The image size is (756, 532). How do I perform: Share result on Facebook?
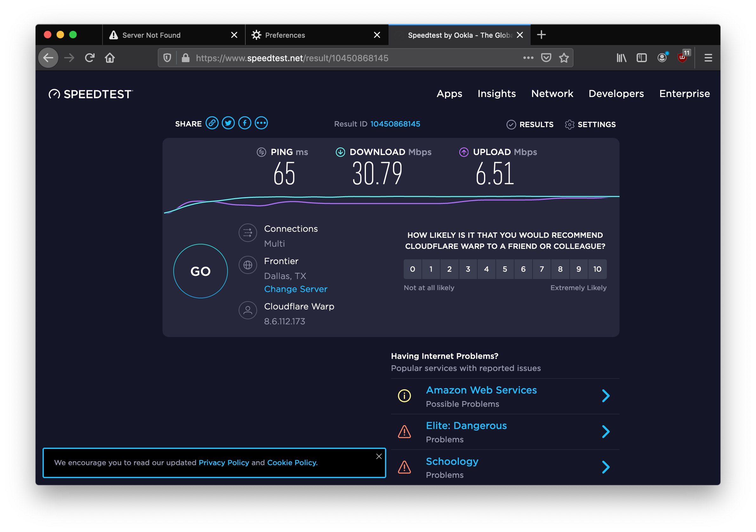pos(245,123)
